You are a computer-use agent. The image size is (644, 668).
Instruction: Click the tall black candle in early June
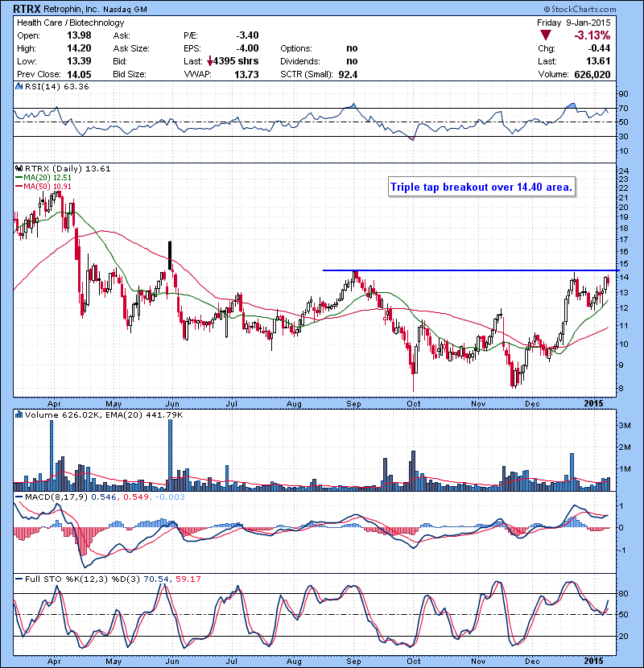point(170,255)
